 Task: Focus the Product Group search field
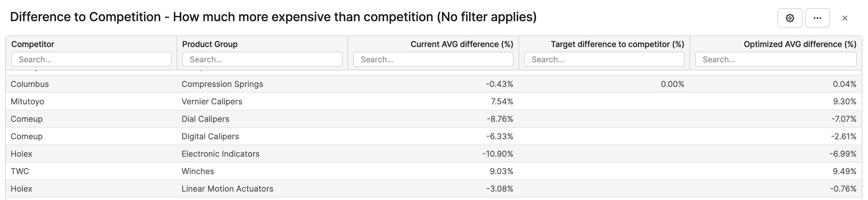(x=262, y=59)
